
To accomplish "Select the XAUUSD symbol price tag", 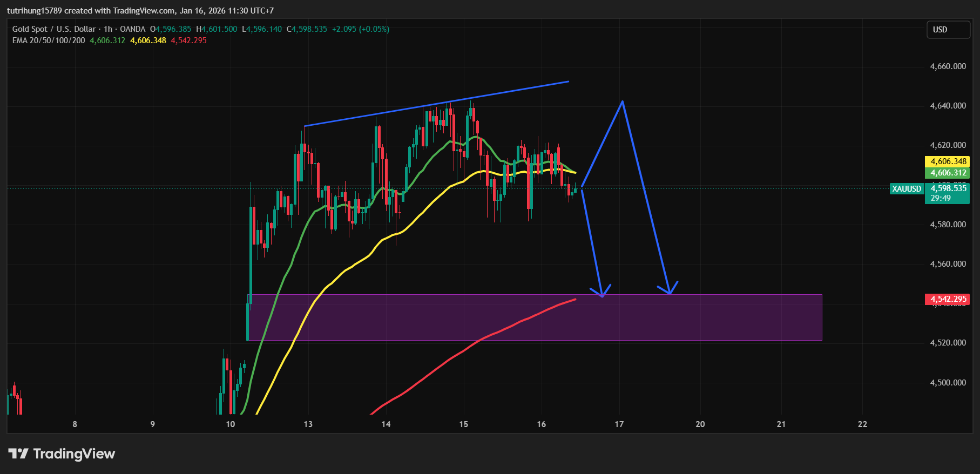I will pyautogui.click(x=907, y=188).
